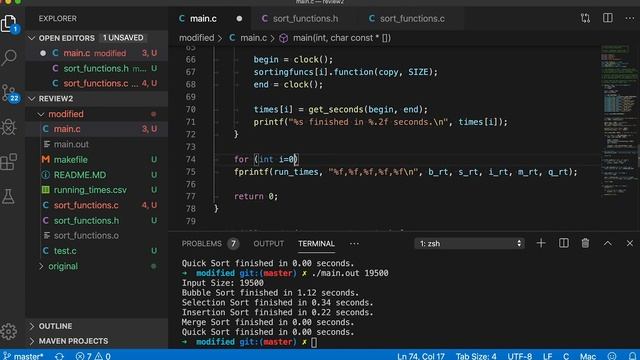This screenshot has height=360, width=640.
Task: Change language mode C in status bar
Action: [566, 356]
